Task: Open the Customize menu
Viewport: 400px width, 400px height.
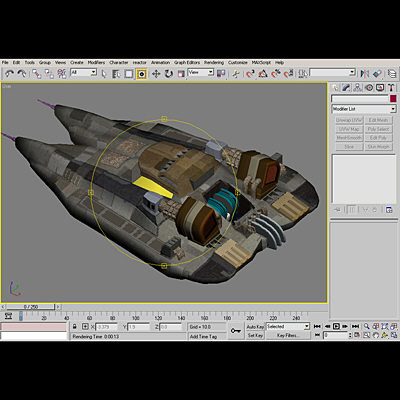Action: 238,62
